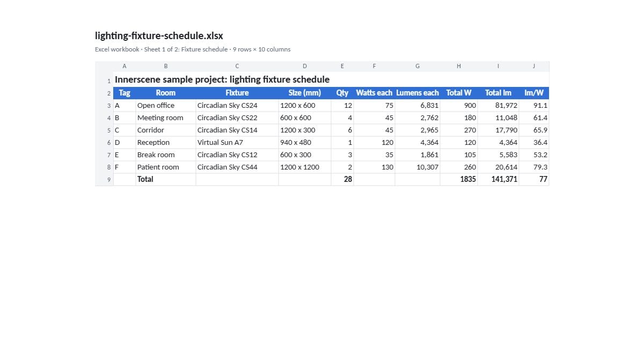Click the 'Watts each' header cell
The width and height of the screenshot is (644, 338).
[x=374, y=93]
